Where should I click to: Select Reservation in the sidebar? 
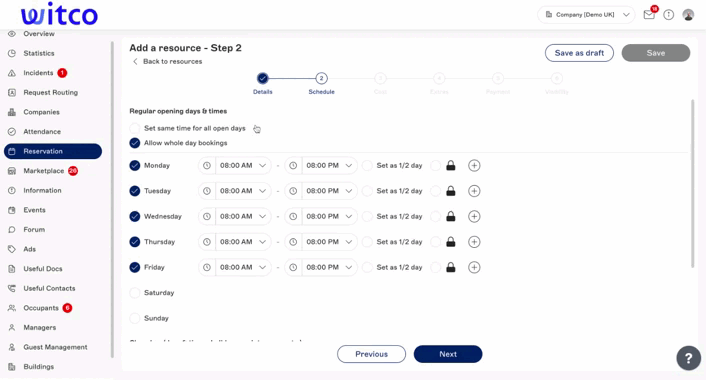53,151
